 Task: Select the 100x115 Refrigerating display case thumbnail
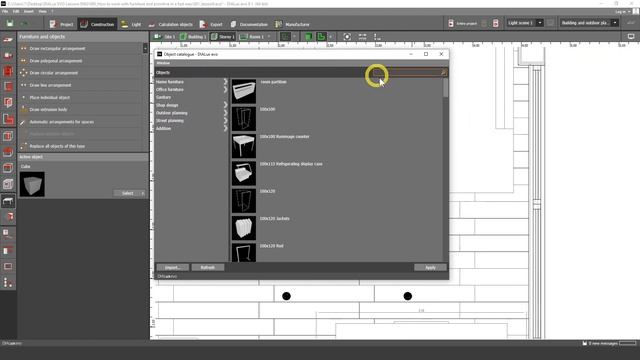tap(244, 173)
